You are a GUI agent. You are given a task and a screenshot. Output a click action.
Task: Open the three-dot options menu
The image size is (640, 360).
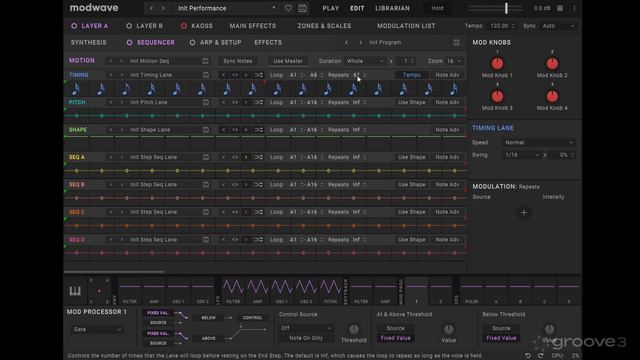574,8
